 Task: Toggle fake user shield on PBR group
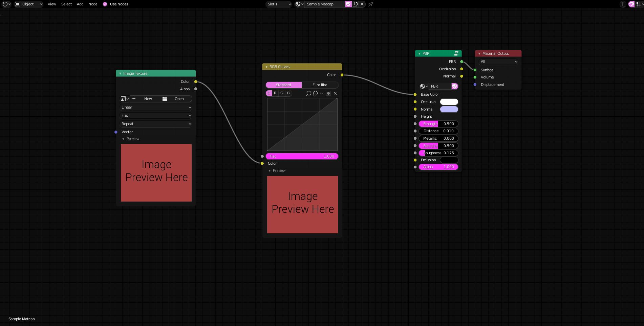pyautogui.click(x=455, y=86)
